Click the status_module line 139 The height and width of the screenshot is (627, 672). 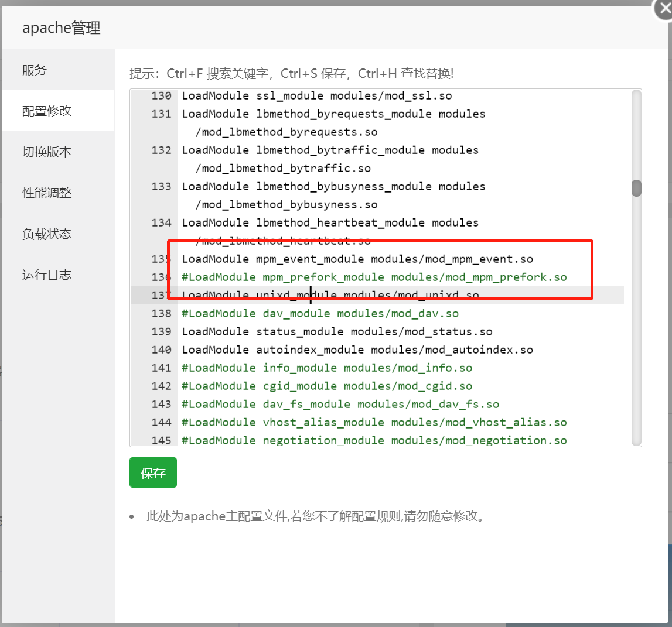337,331
